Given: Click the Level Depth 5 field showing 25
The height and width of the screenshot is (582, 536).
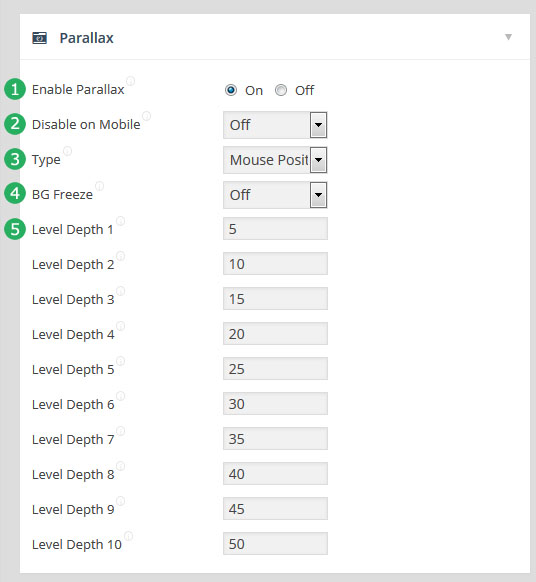Looking at the screenshot, I should tap(275, 369).
